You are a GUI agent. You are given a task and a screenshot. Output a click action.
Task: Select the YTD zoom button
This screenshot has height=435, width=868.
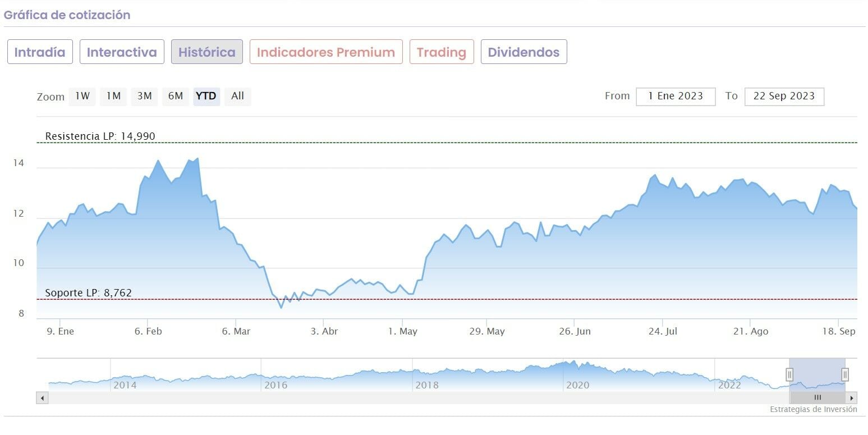click(x=206, y=96)
